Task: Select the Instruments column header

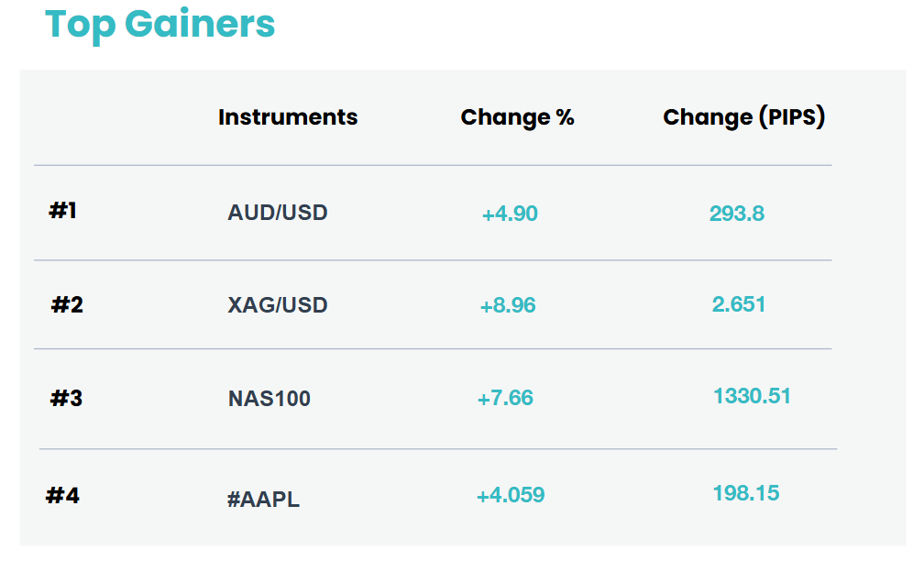Action: (x=288, y=116)
